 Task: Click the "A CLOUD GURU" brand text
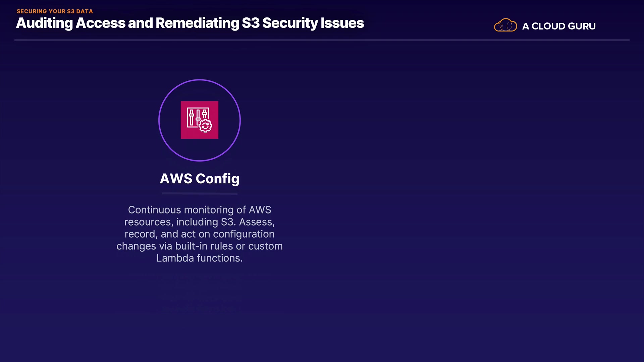tap(558, 26)
